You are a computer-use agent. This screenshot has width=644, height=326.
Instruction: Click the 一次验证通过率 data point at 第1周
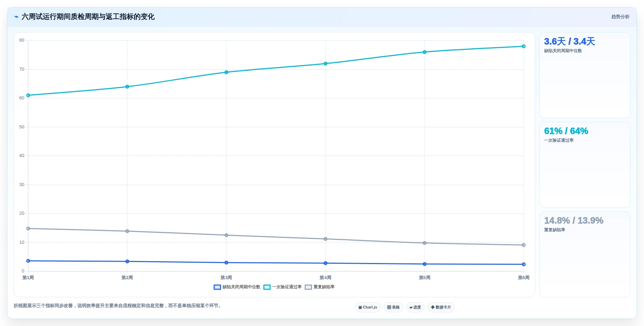[28, 95]
